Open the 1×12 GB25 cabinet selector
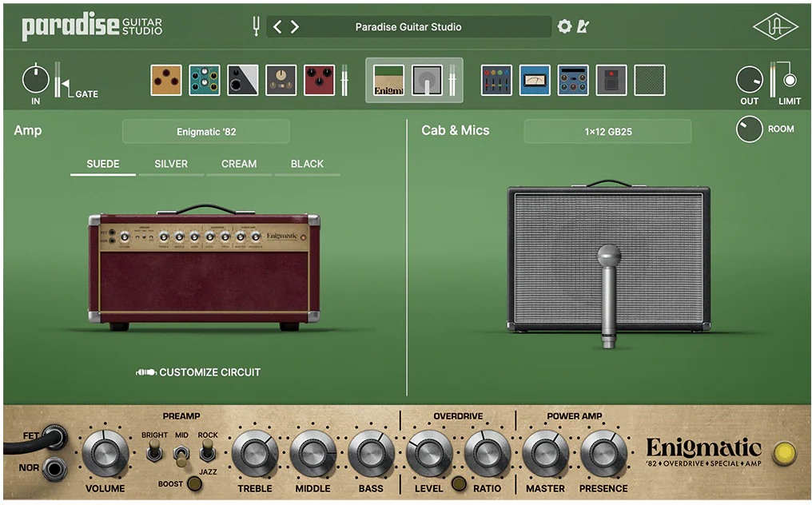Screen dimensions: 812x505 [x=608, y=132]
